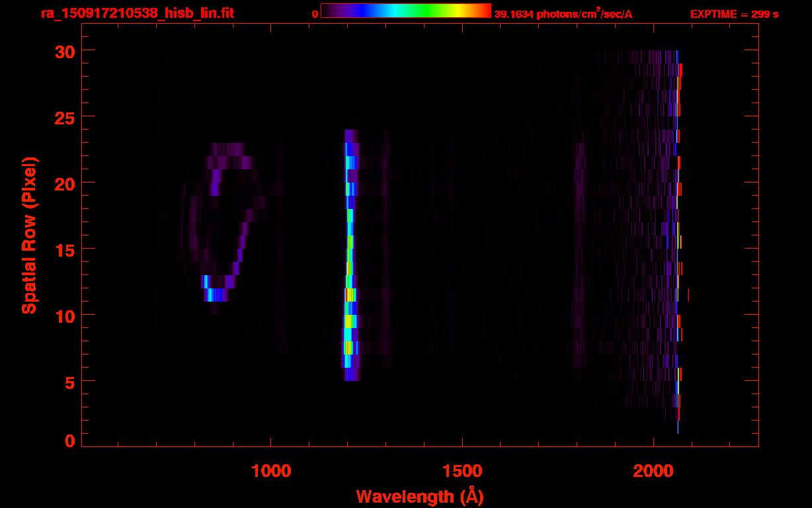The width and height of the screenshot is (812, 508).
Task: Click the x-axis tick label 2000
Action: [x=653, y=471]
